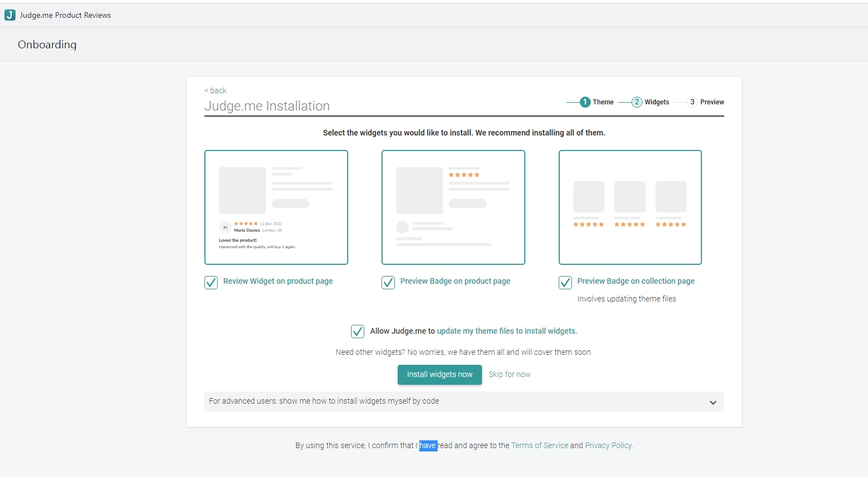Uncheck Preview Badge on product page
Screen dimensions: 868x477
pyautogui.click(x=388, y=283)
